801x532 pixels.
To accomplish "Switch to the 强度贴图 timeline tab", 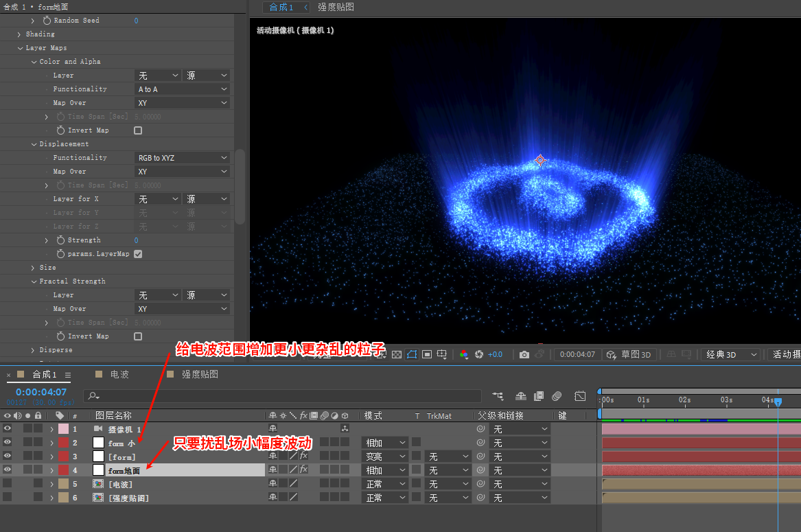I will [x=200, y=374].
